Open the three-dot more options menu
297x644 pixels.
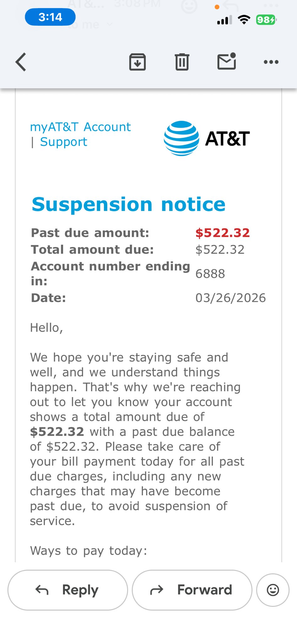(x=271, y=62)
